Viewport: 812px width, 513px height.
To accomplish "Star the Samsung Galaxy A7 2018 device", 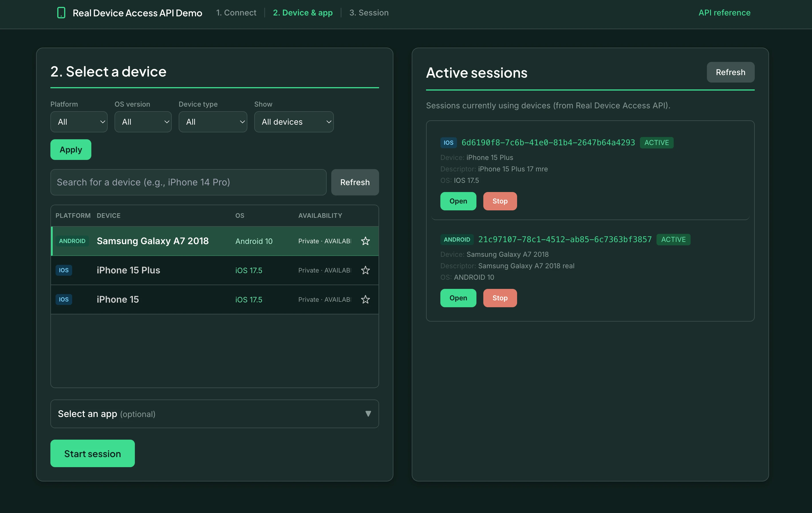I will (365, 241).
